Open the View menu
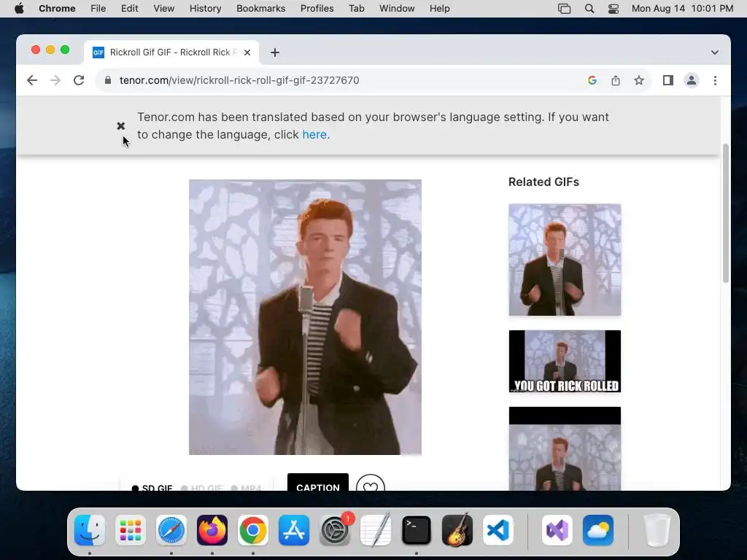This screenshot has width=747, height=560. pyautogui.click(x=164, y=9)
